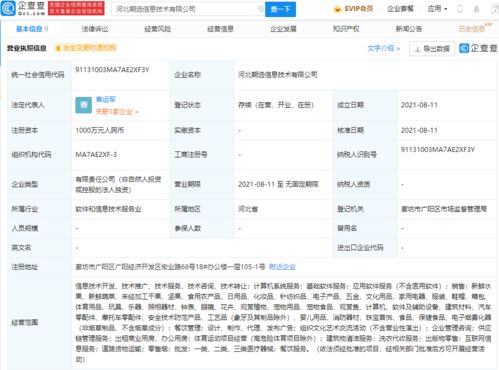The width and height of the screenshot is (499, 370).
Task: Click the legal representative avatar icon
Action: (x=83, y=105)
